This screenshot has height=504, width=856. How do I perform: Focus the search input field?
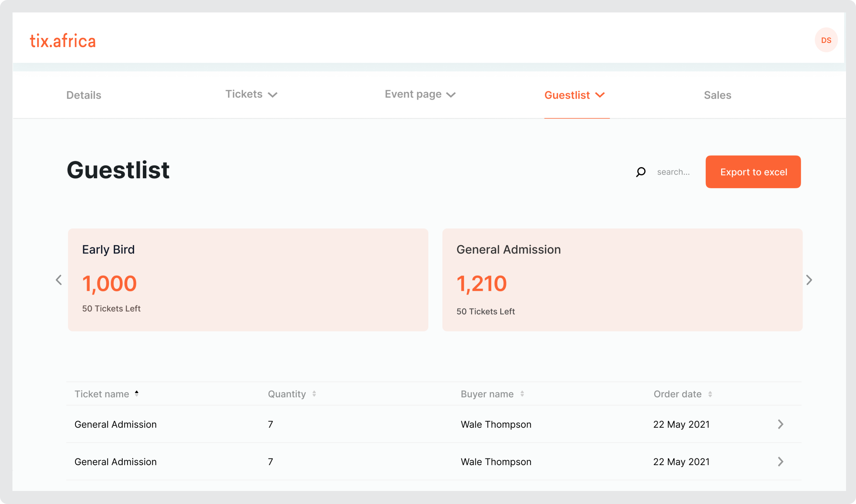click(674, 172)
